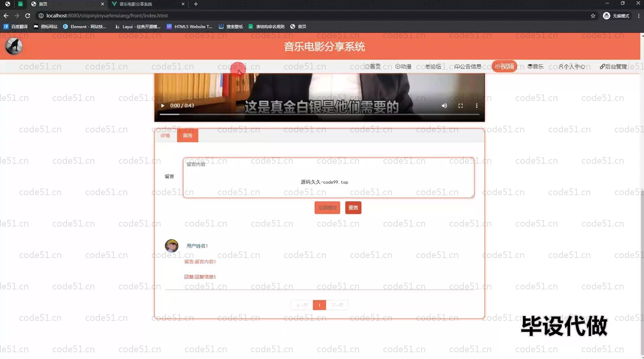644x359 pixels.
Task: Open the Chrome three-dot menu
Action: [x=639, y=16]
